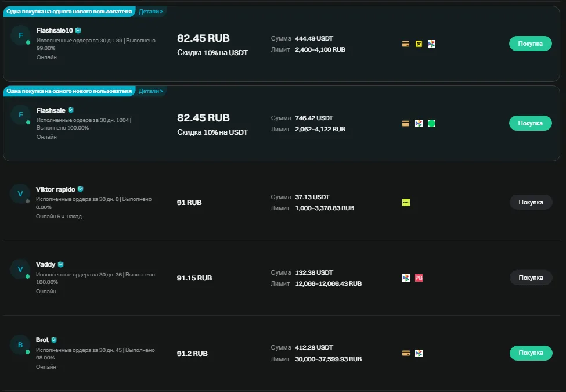Click Viktor_rapido's avatar circle
This screenshot has height=392, width=566.
(x=20, y=194)
